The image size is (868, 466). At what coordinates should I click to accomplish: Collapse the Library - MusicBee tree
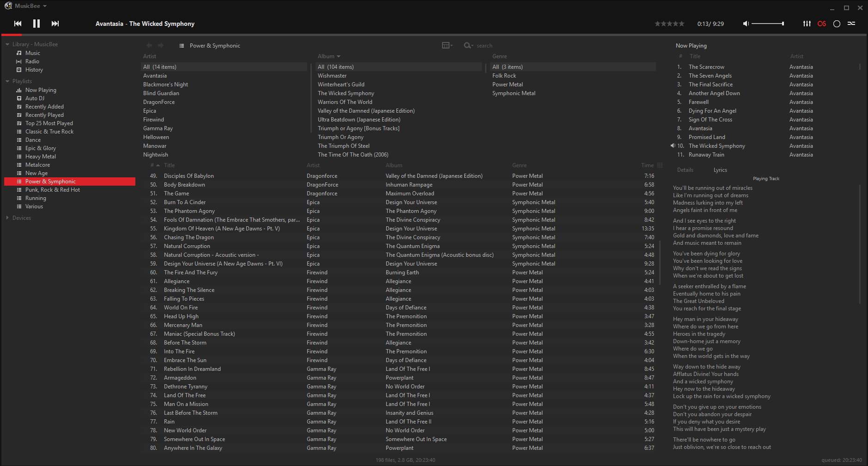tap(7, 44)
